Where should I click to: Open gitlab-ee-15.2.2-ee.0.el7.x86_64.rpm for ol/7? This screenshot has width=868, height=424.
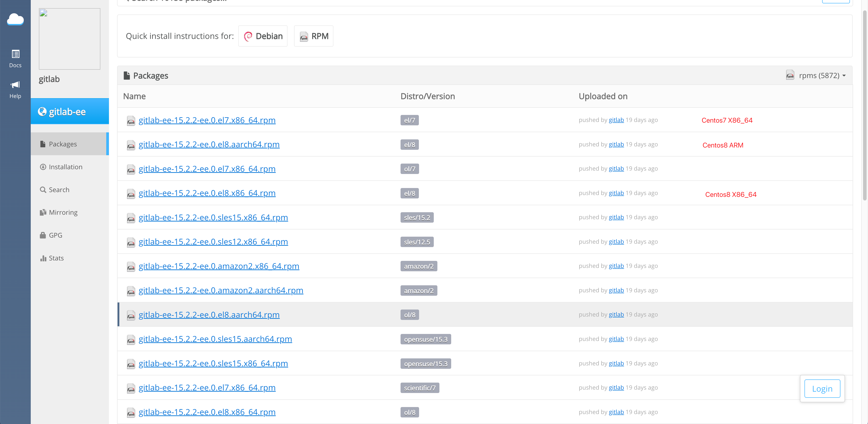tap(207, 169)
